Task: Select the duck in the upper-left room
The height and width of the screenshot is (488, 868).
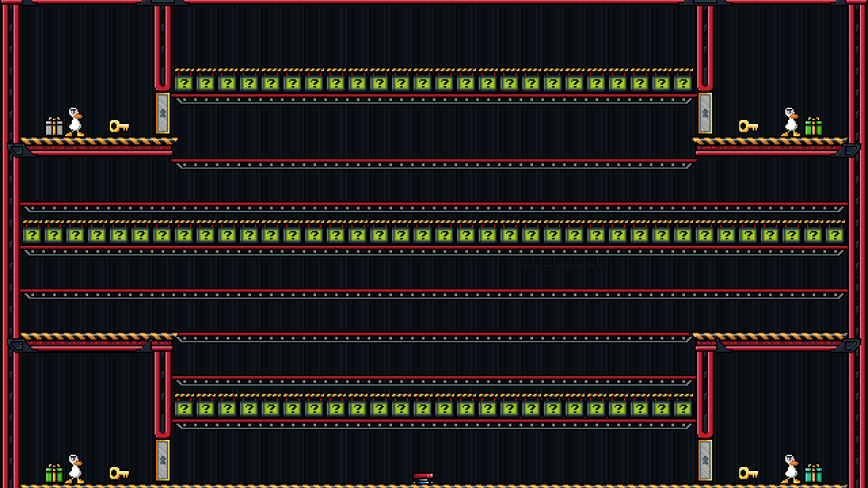Action: (75, 122)
